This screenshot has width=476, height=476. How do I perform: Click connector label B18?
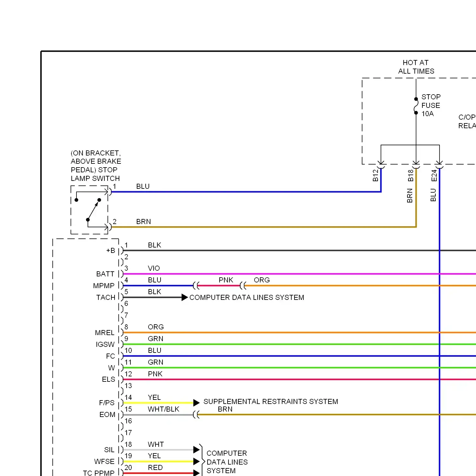pyautogui.click(x=411, y=175)
